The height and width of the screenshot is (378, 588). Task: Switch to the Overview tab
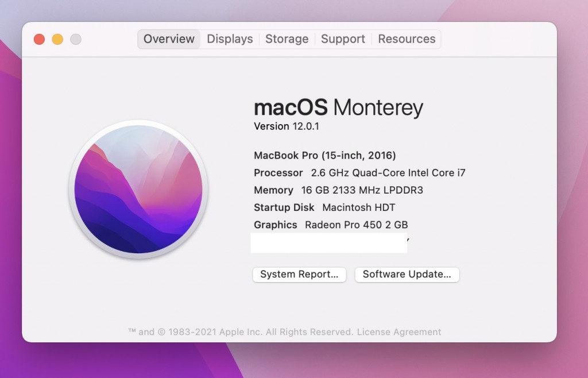(x=169, y=39)
